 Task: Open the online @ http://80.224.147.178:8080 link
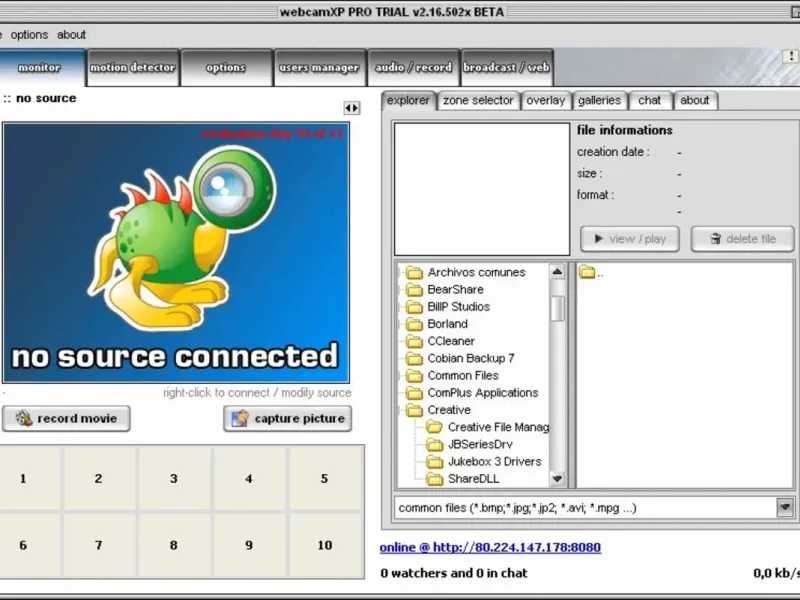(490, 547)
